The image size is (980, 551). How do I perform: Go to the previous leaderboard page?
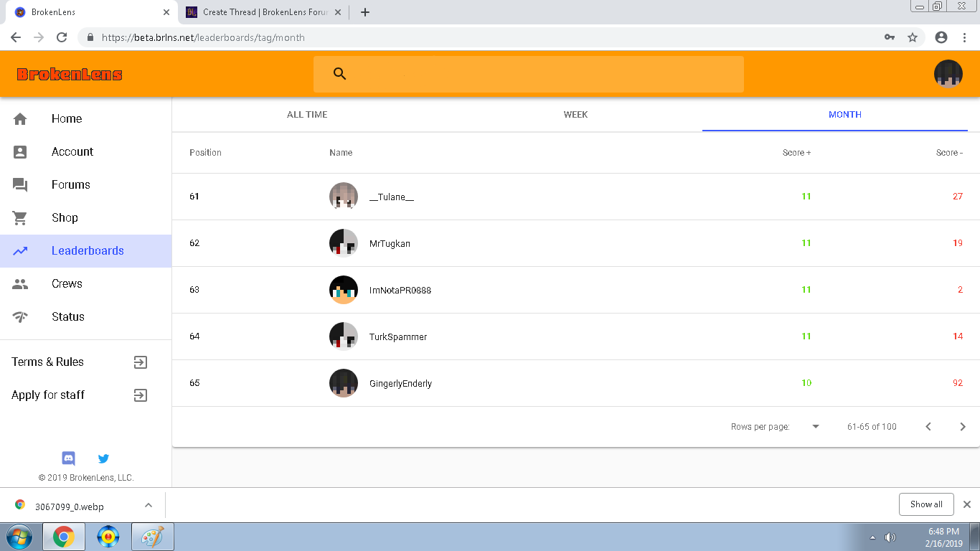(928, 427)
